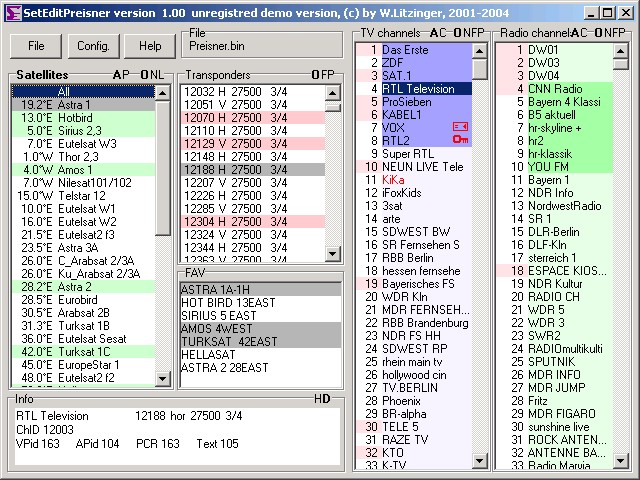Click the Help button

tap(150, 46)
